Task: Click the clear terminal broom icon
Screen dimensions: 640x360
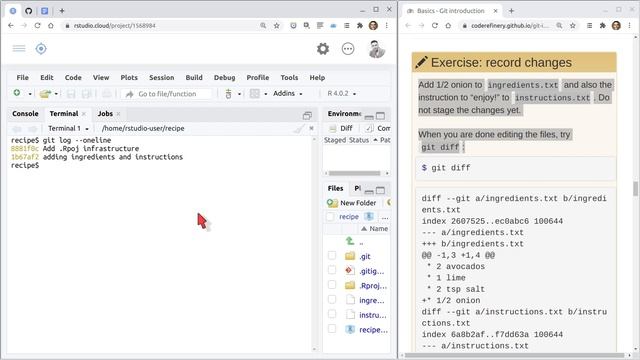Action: click(x=299, y=129)
